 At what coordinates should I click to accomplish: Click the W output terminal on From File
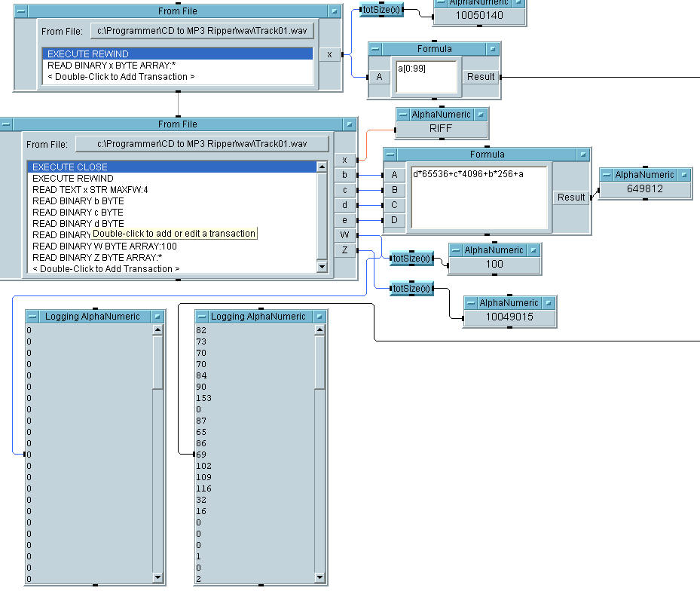[x=344, y=234]
